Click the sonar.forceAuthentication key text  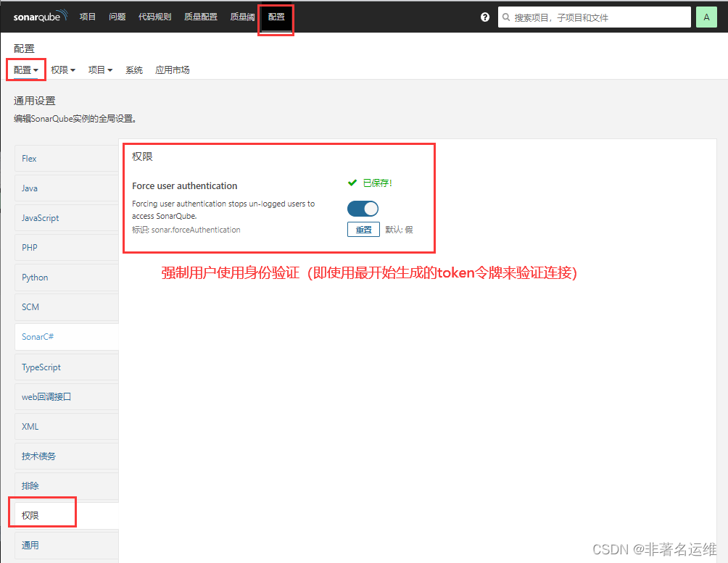click(x=196, y=230)
